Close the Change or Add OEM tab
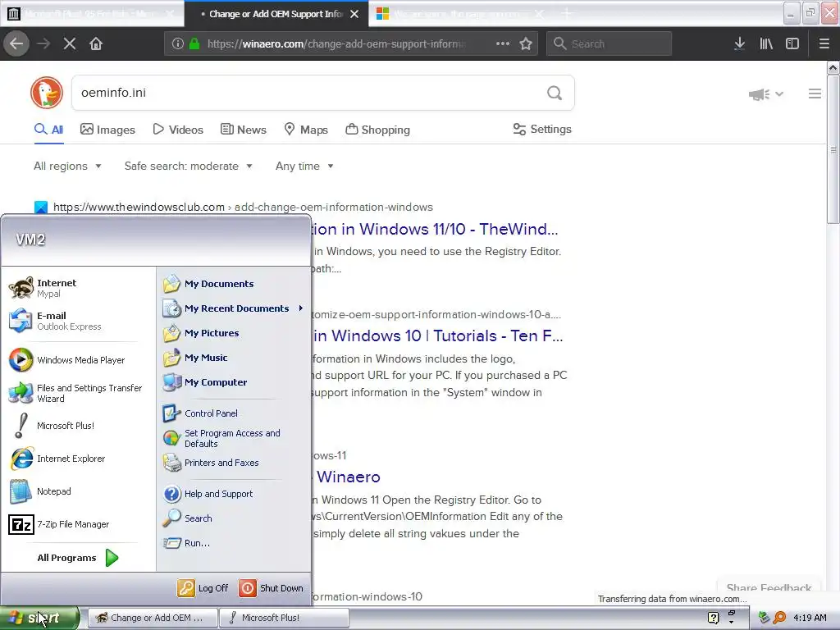This screenshot has width=840, height=630. [x=354, y=14]
